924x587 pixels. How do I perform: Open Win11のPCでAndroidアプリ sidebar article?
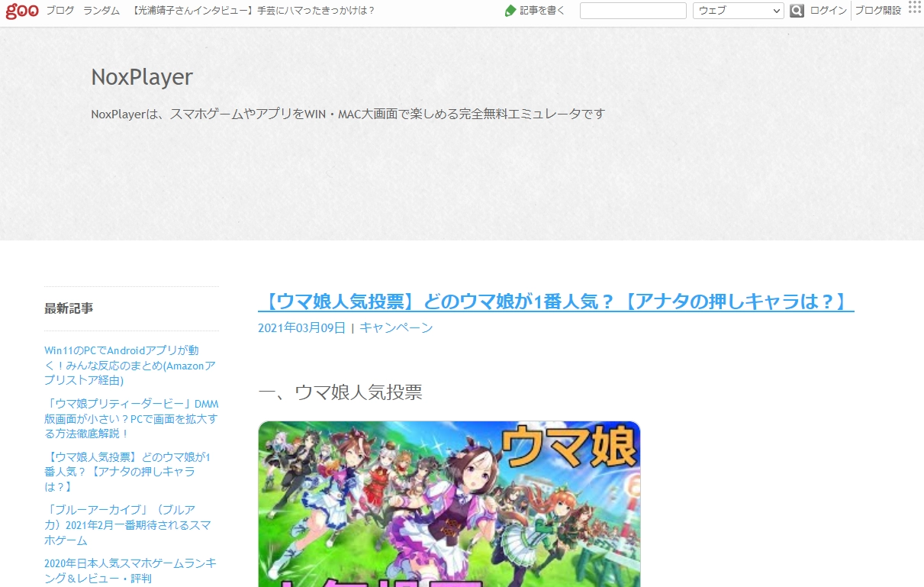point(130,365)
